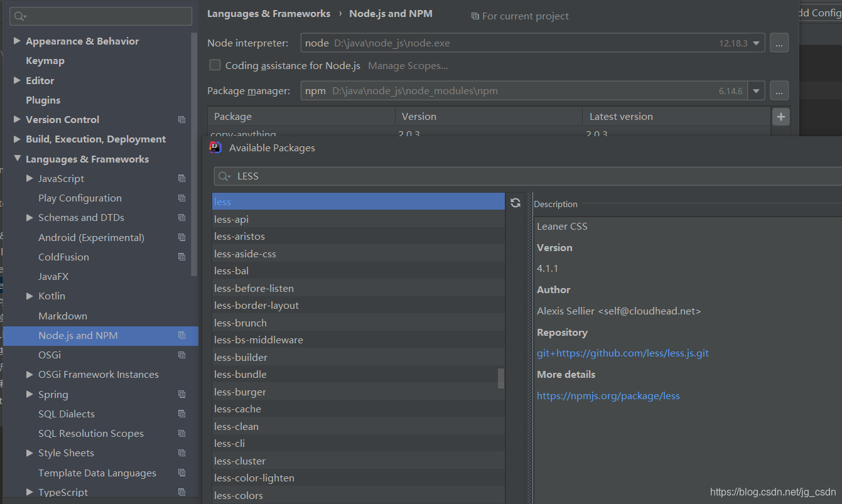Select SQL Dialects settings item
This screenshot has width=842, height=504.
67,414
